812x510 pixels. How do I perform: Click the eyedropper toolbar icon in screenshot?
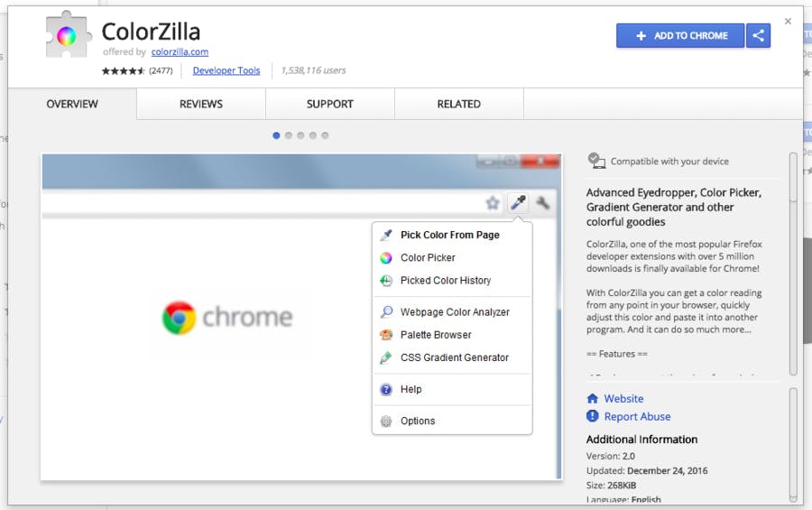(519, 202)
